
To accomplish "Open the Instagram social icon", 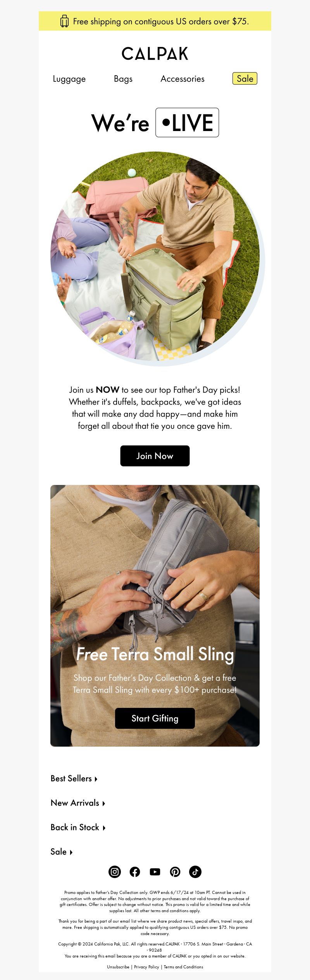I will 115,872.
